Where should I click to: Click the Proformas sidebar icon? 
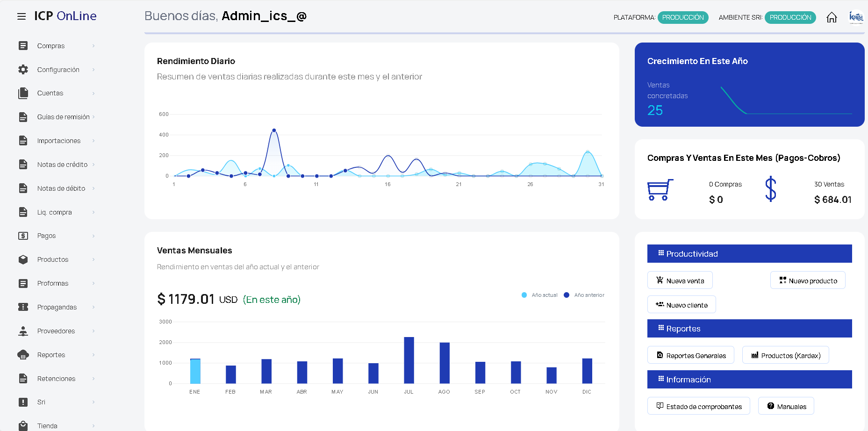tap(23, 283)
